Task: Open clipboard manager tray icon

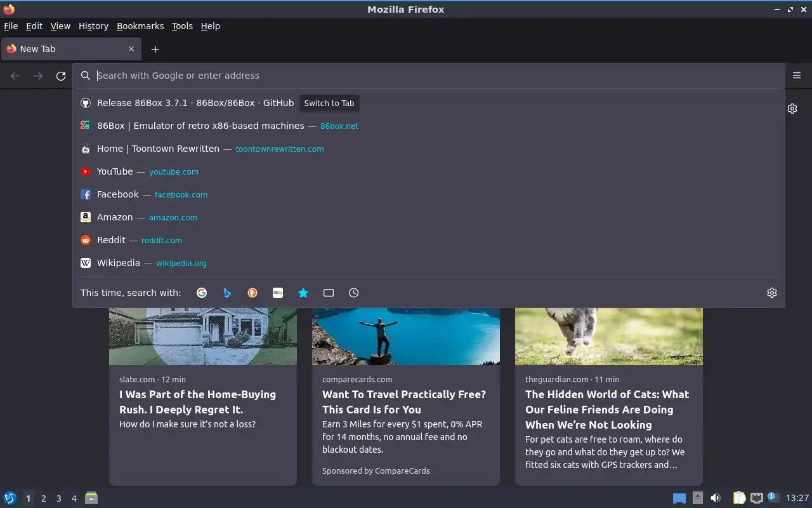Action: [x=739, y=498]
